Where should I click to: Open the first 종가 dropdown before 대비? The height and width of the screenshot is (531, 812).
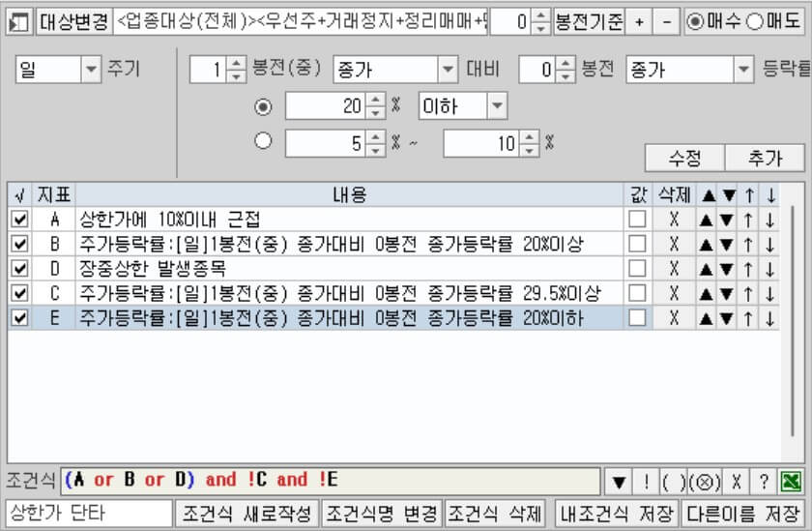(x=448, y=69)
